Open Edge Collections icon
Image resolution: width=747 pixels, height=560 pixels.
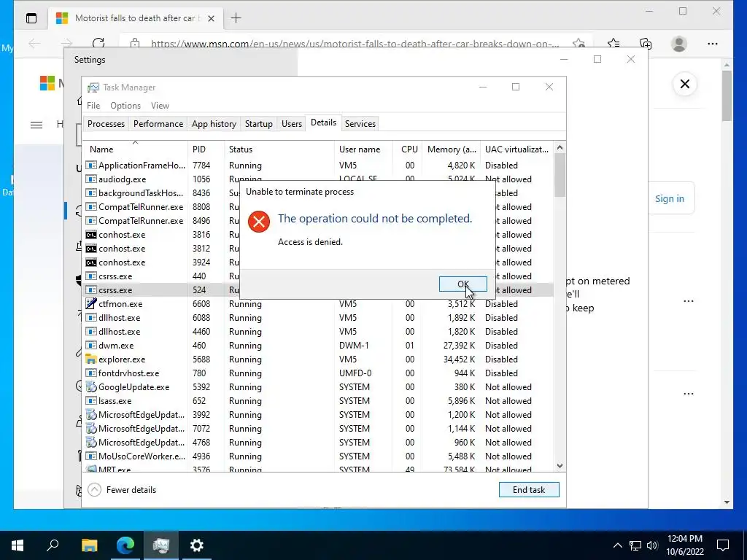coord(646,43)
